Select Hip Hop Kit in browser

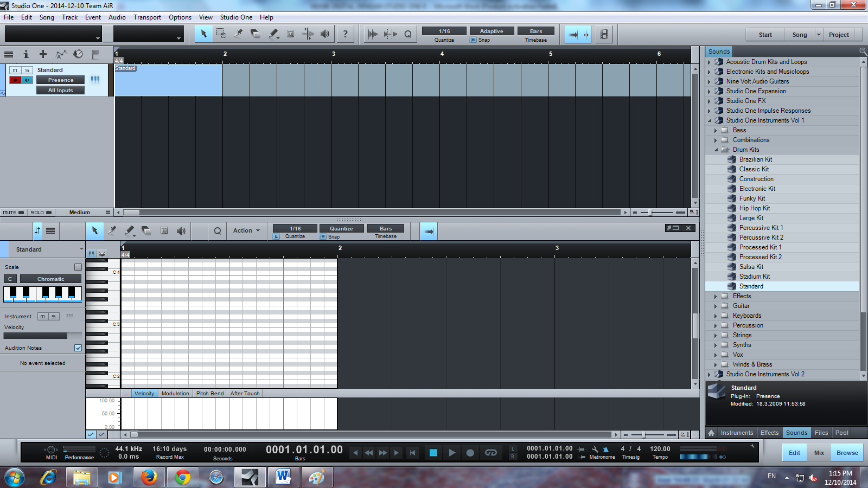click(x=754, y=208)
